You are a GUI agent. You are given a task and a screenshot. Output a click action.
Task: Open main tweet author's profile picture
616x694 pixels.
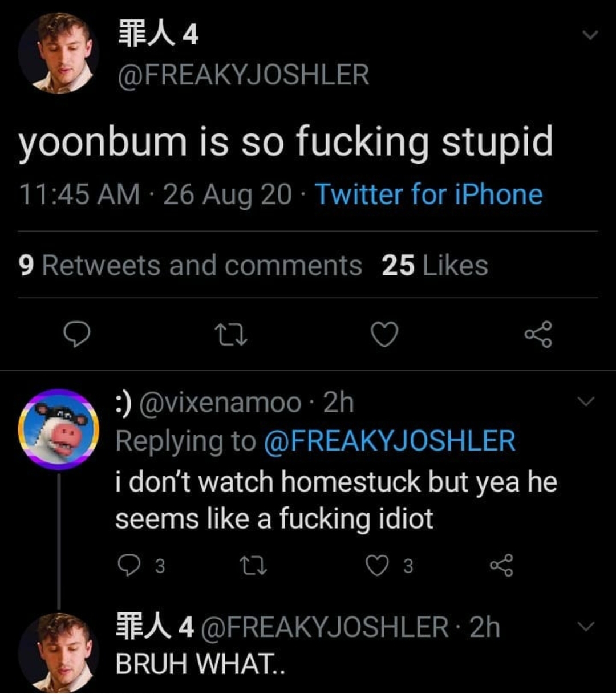coord(58,53)
